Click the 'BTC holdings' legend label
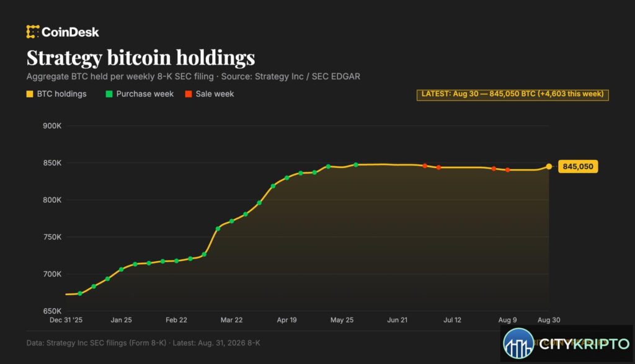 61,94
